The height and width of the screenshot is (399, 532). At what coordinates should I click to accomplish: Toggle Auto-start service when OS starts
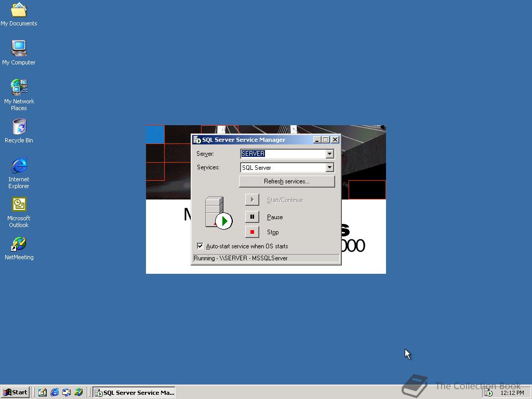[x=200, y=246]
